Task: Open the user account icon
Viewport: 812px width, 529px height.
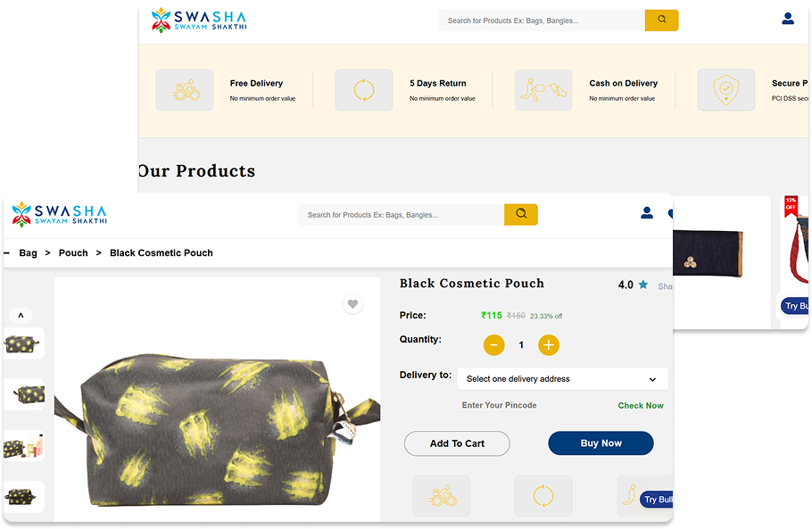Action: 646,212
